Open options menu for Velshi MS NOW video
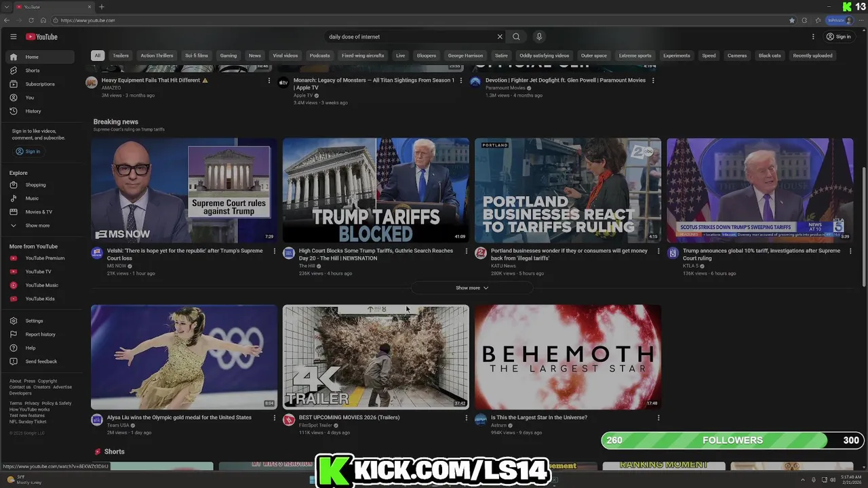The height and width of the screenshot is (488, 868). pos(274,251)
